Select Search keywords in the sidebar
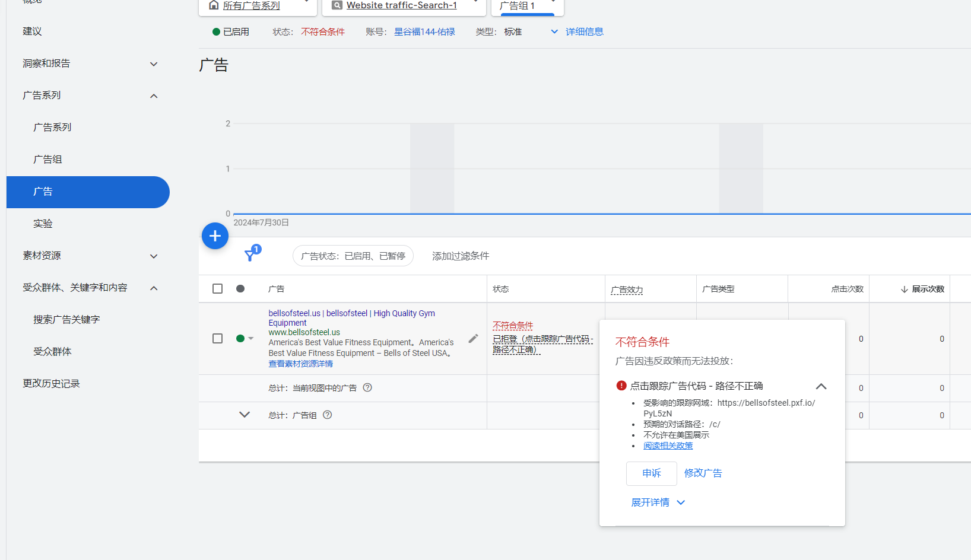The height and width of the screenshot is (560, 971). [66, 320]
